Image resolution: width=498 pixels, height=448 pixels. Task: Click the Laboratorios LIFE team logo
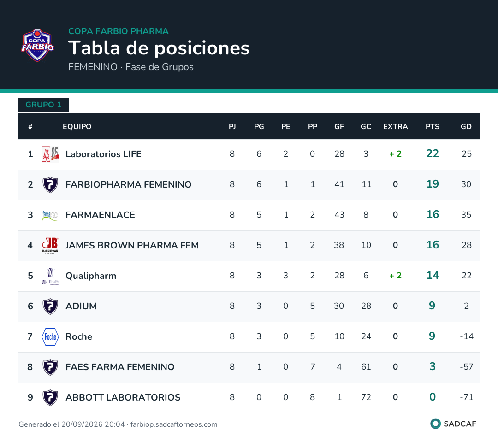(x=50, y=154)
